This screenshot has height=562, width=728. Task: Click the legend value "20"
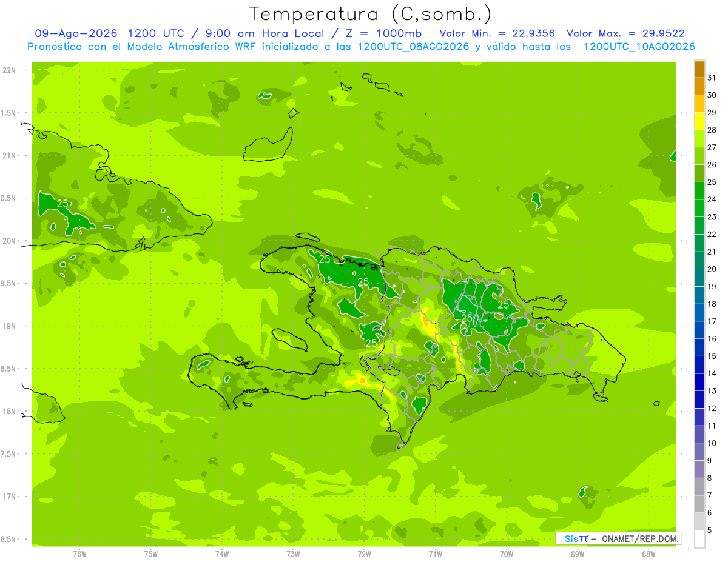tap(712, 269)
